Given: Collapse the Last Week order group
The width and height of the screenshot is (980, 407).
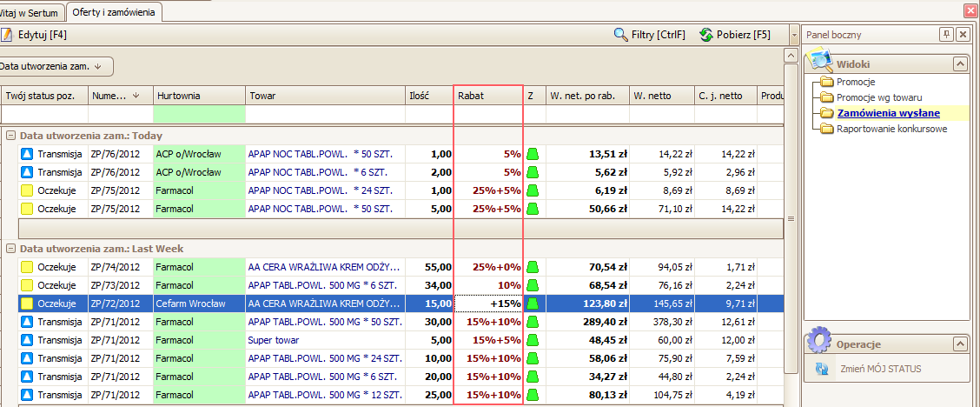Looking at the screenshot, I should click(10, 249).
